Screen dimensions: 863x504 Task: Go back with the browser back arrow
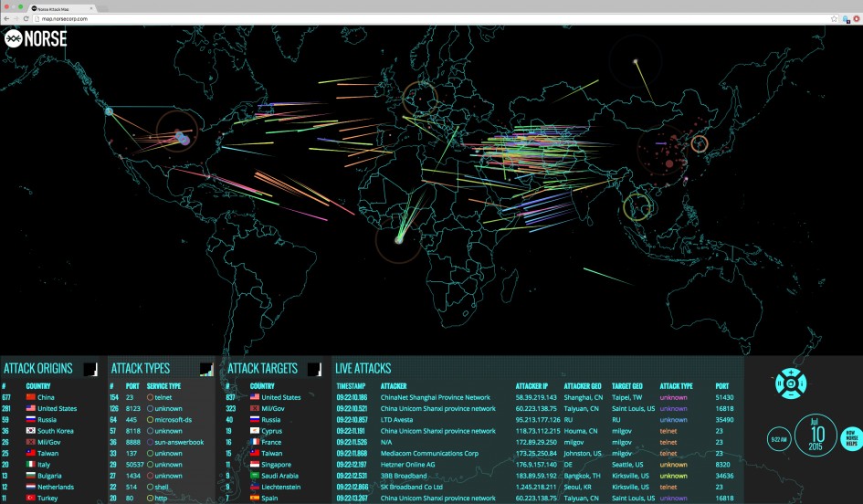tap(6, 18)
